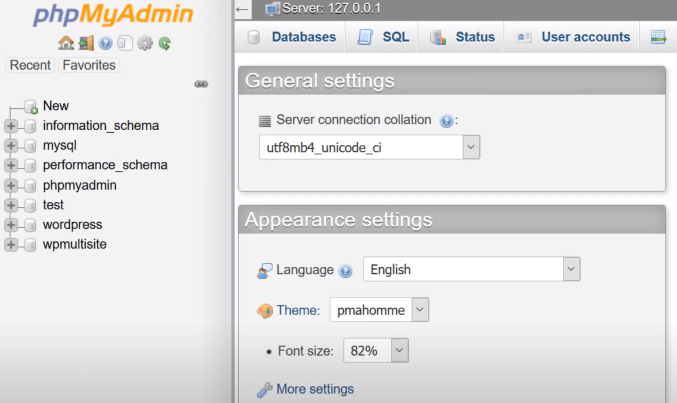Select New in the database tree
677x403 pixels.
(x=56, y=106)
